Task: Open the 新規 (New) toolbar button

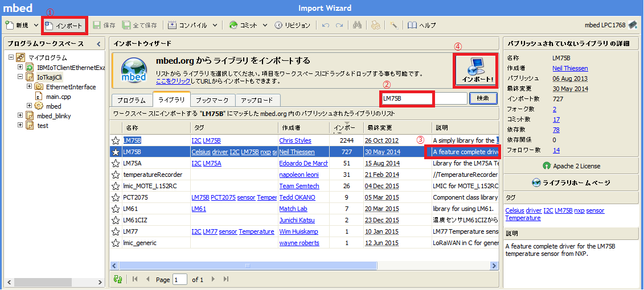Action: click(x=18, y=26)
